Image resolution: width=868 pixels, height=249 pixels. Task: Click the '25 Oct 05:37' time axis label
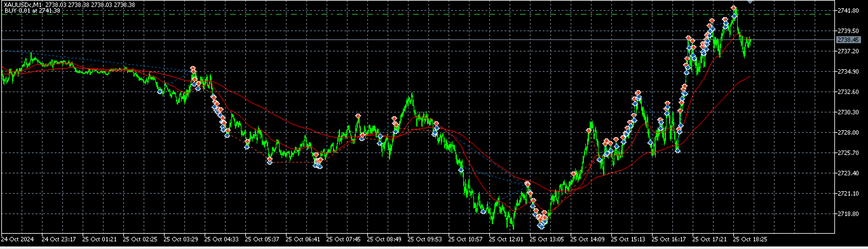point(262,239)
